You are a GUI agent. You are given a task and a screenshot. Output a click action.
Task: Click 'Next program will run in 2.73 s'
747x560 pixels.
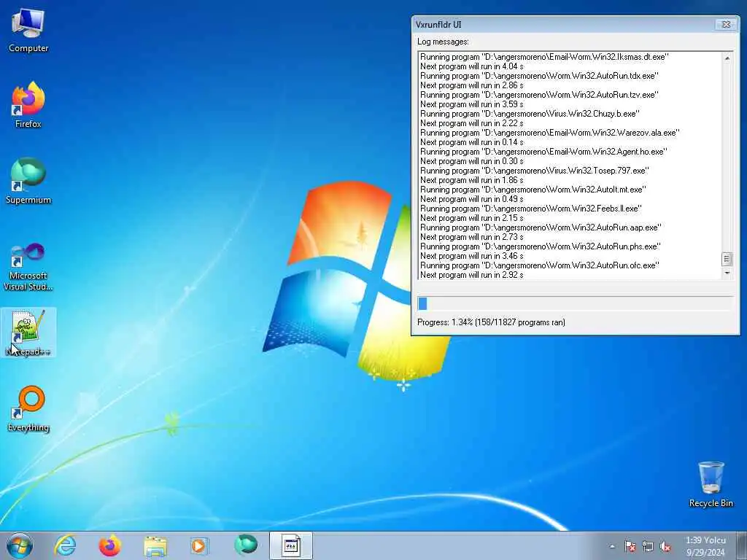pyautogui.click(x=472, y=237)
